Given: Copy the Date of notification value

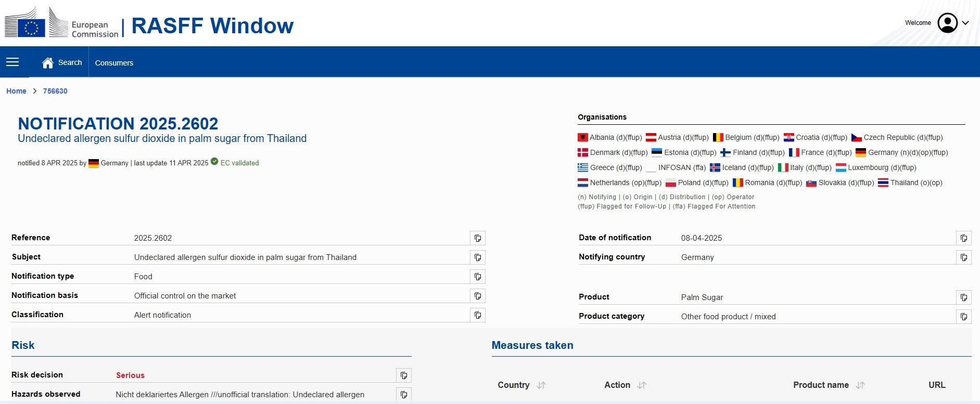Looking at the screenshot, I should [x=963, y=238].
